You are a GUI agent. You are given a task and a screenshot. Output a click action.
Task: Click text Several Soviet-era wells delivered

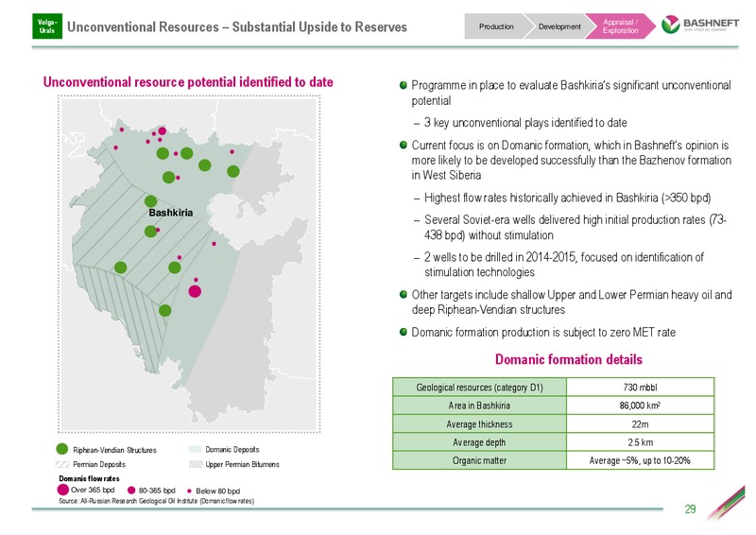tap(576, 228)
